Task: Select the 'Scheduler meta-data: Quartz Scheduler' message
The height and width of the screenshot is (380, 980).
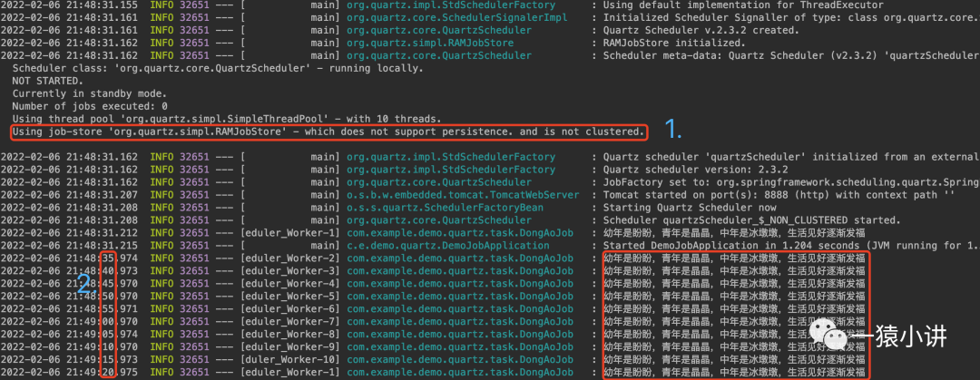Action: pos(791,55)
